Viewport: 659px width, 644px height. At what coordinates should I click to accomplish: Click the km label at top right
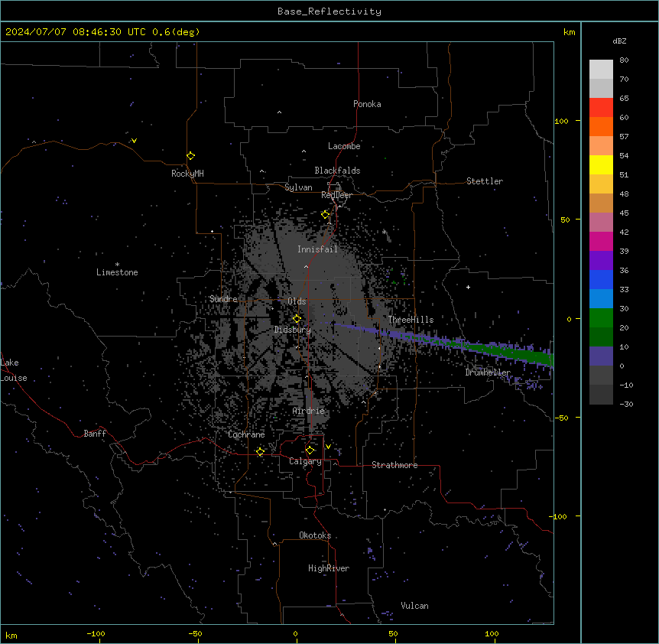tap(570, 32)
